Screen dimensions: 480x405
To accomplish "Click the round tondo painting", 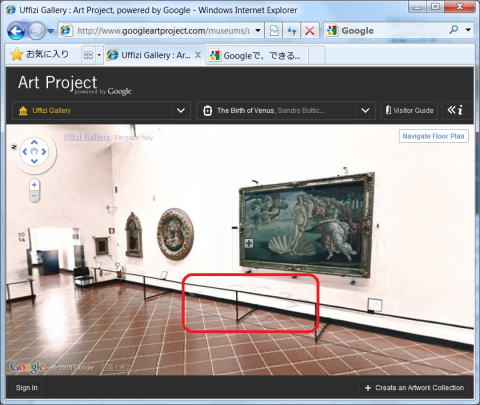I will click(x=175, y=234).
